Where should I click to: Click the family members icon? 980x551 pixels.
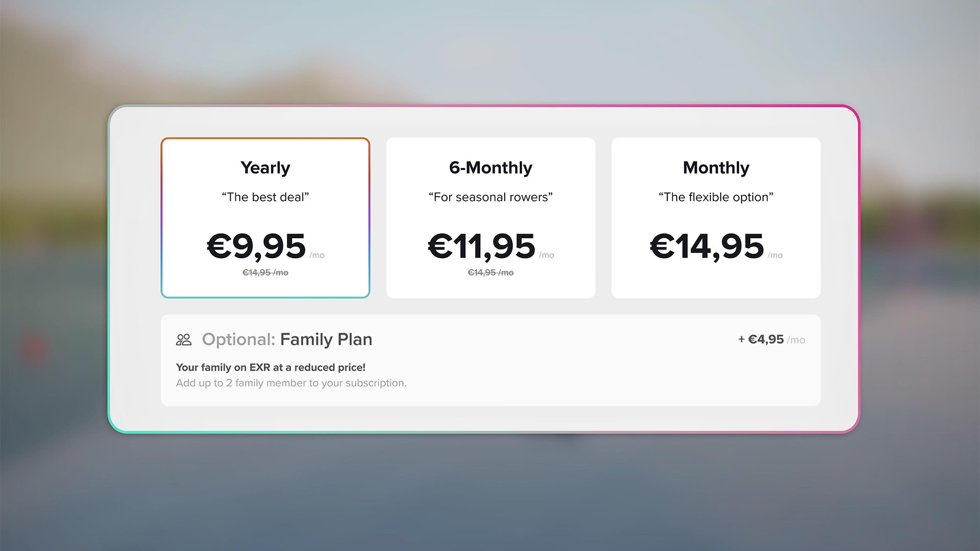184,340
